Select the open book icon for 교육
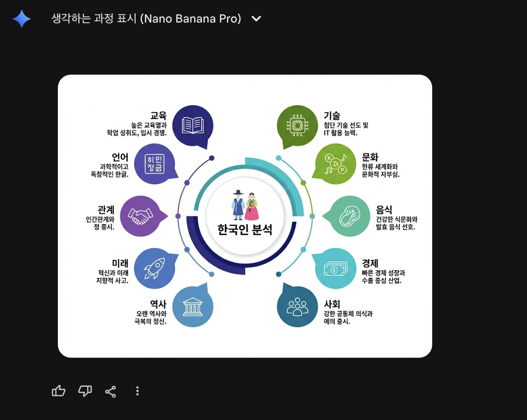 (x=193, y=125)
